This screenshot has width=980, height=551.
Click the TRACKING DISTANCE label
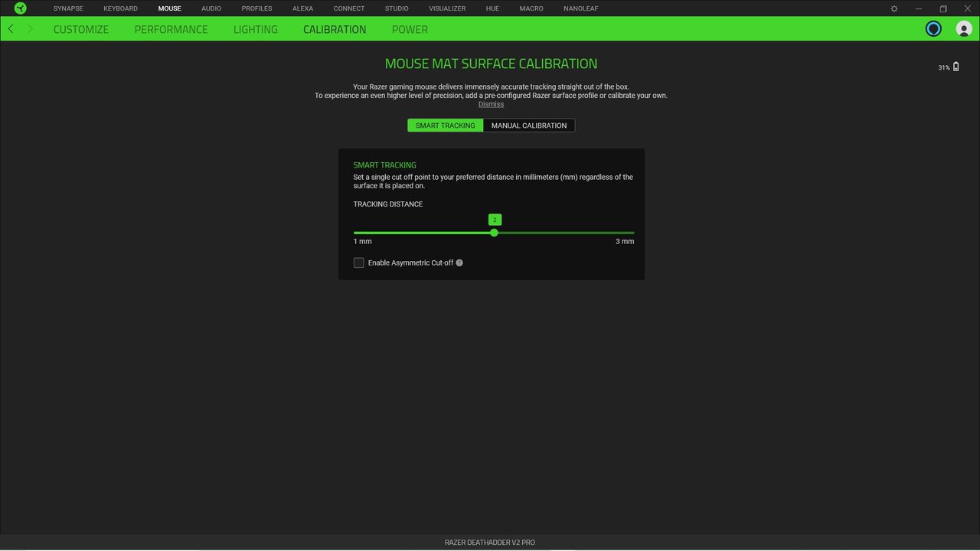pyautogui.click(x=388, y=204)
